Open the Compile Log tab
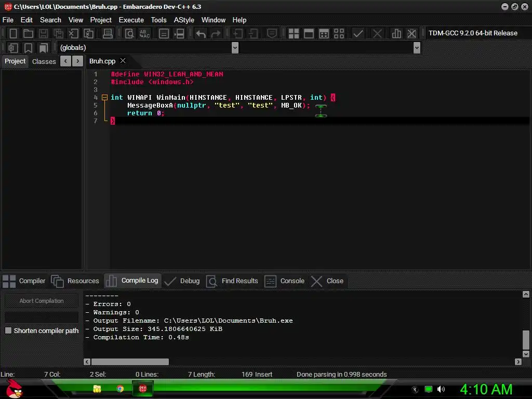This screenshot has width=532, height=399. tap(132, 281)
